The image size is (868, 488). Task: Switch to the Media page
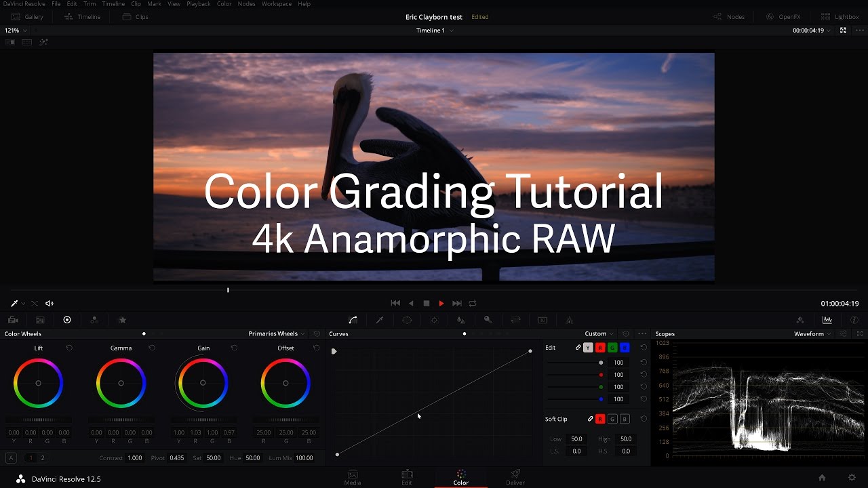[353, 478]
